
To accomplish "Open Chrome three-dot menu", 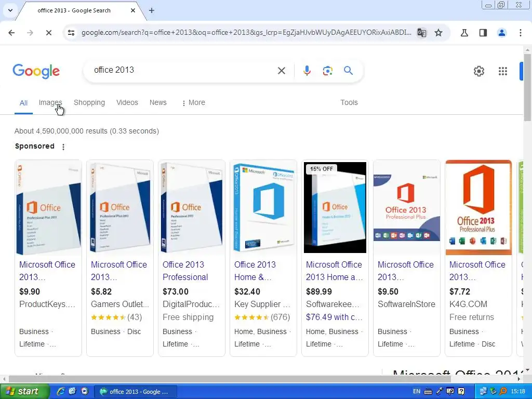I will click(521, 33).
